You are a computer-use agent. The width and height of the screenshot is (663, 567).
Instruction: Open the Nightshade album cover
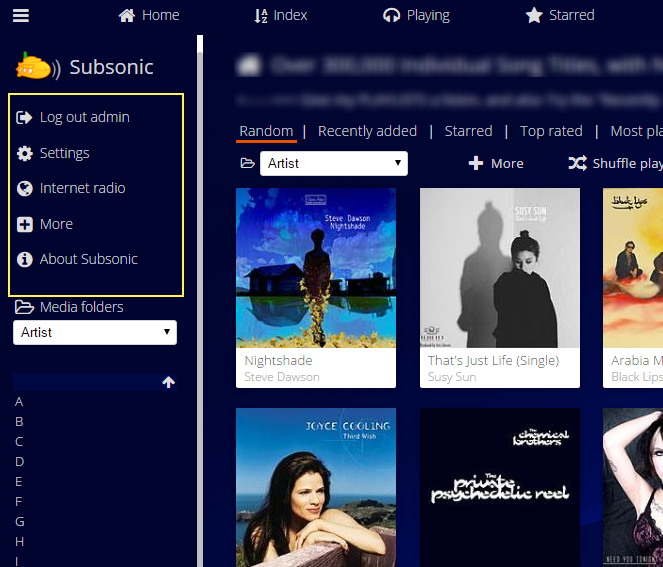[316, 267]
